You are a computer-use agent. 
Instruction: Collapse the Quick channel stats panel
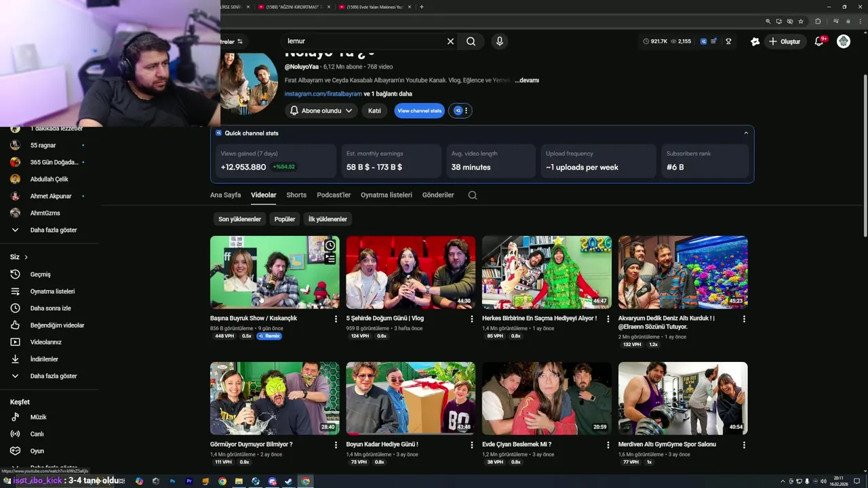[746, 133]
